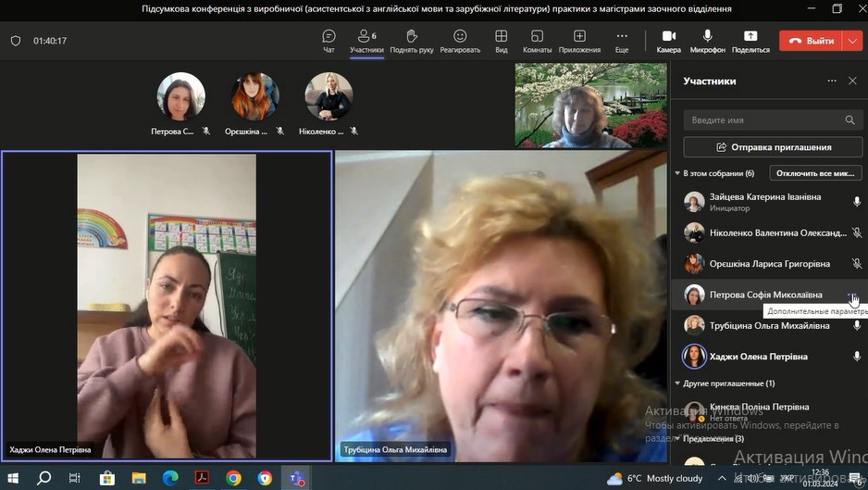Share screen content

[750, 41]
